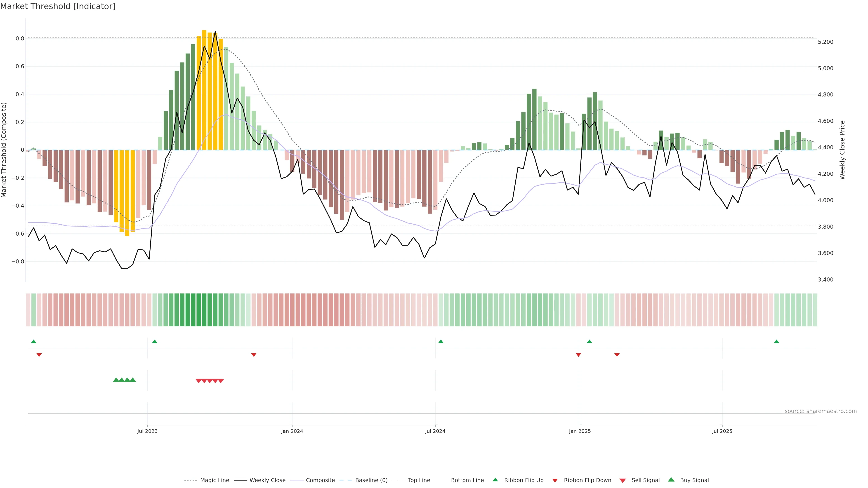Click the ribbon flip up marker after Jan 2025

(589, 342)
